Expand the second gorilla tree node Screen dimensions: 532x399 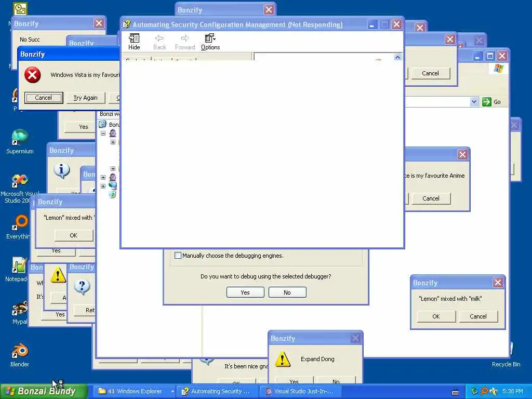(103, 177)
